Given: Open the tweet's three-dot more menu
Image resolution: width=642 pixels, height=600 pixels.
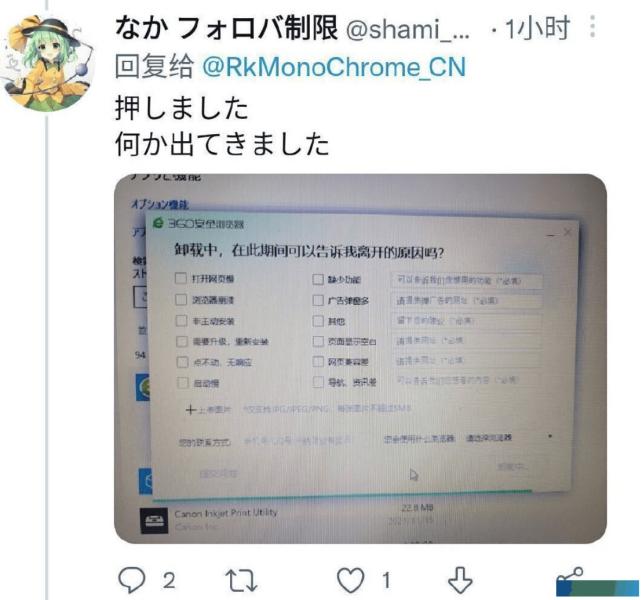Looking at the screenshot, I should point(592,27).
